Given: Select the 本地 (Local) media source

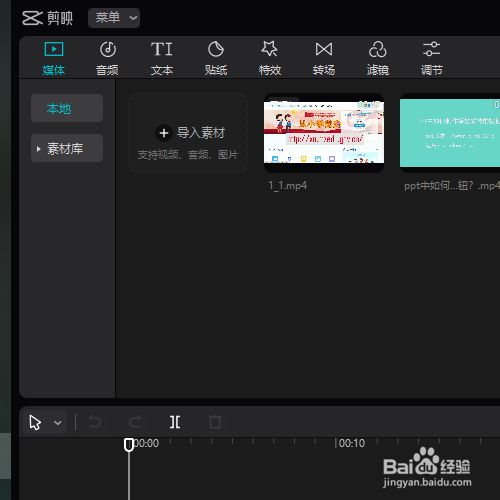Looking at the screenshot, I should pos(67,108).
